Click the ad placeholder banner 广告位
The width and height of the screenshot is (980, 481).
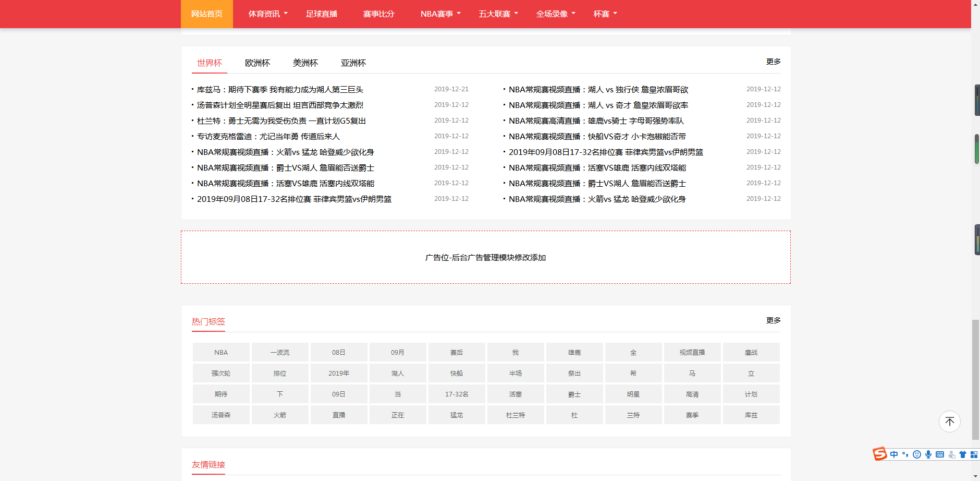[485, 258]
